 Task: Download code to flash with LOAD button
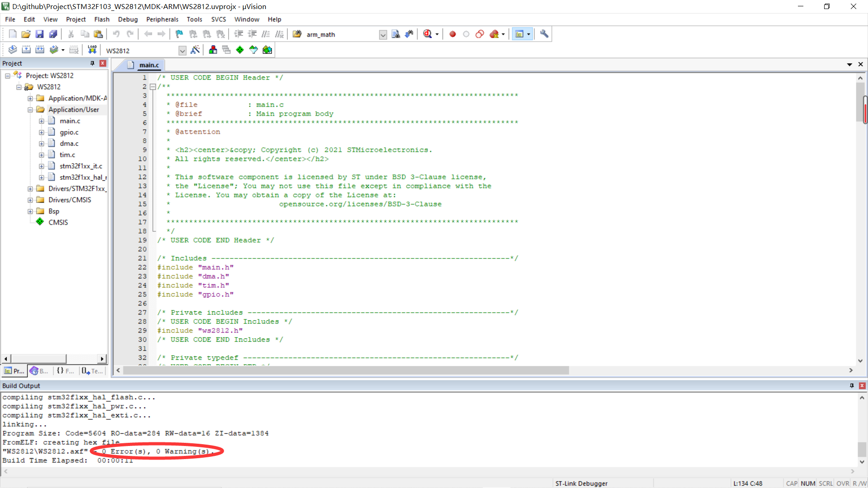click(x=92, y=50)
